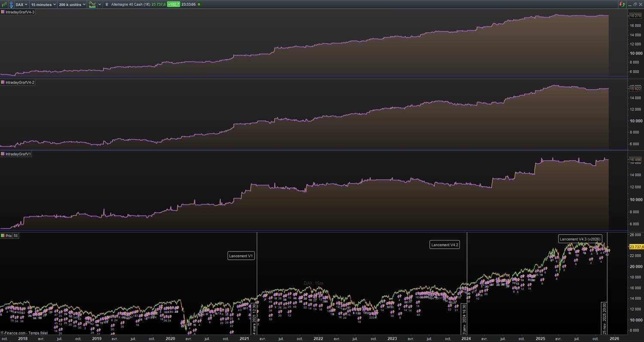Open the Prix price panel label
Viewport: 644px width, 342px height.
pos(9,235)
